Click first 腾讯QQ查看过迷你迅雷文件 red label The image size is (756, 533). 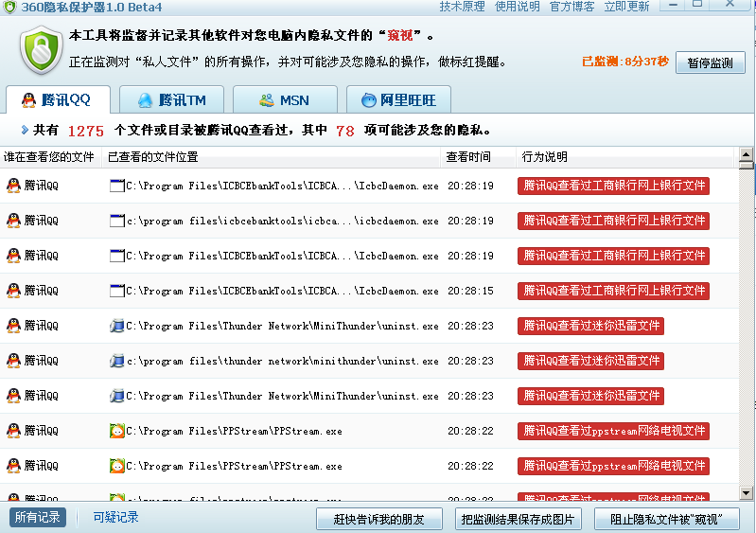tap(590, 326)
